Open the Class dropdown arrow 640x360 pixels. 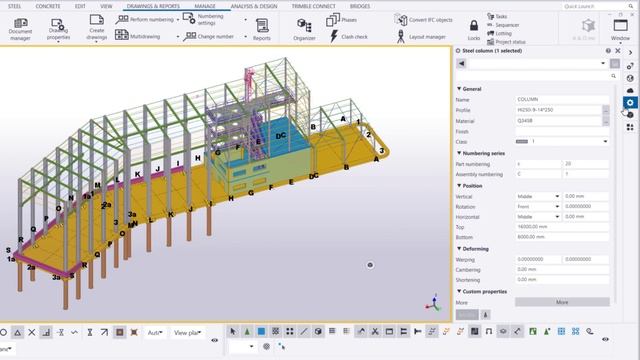pos(605,142)
